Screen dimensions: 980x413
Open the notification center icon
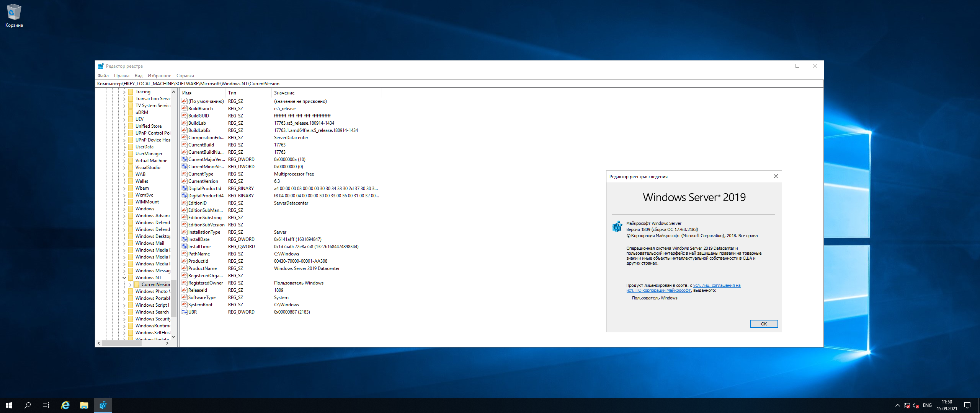pyautogui.click(x=967, y=405)
